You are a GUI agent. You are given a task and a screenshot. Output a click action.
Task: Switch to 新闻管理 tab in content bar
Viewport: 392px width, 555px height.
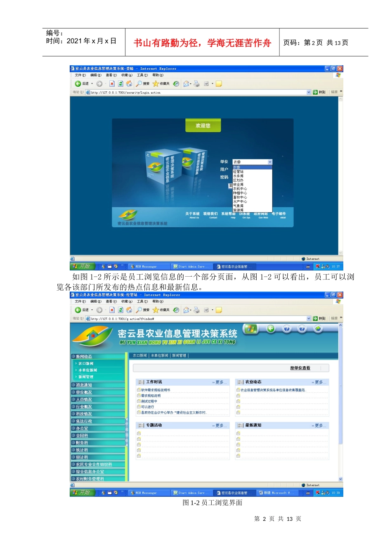179,356
